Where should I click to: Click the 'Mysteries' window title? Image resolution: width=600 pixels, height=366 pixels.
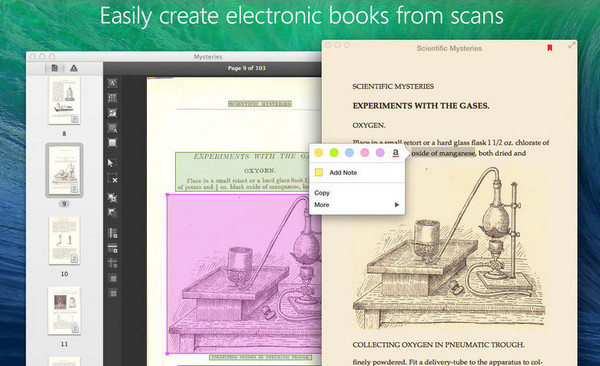(x=208, y=57)
